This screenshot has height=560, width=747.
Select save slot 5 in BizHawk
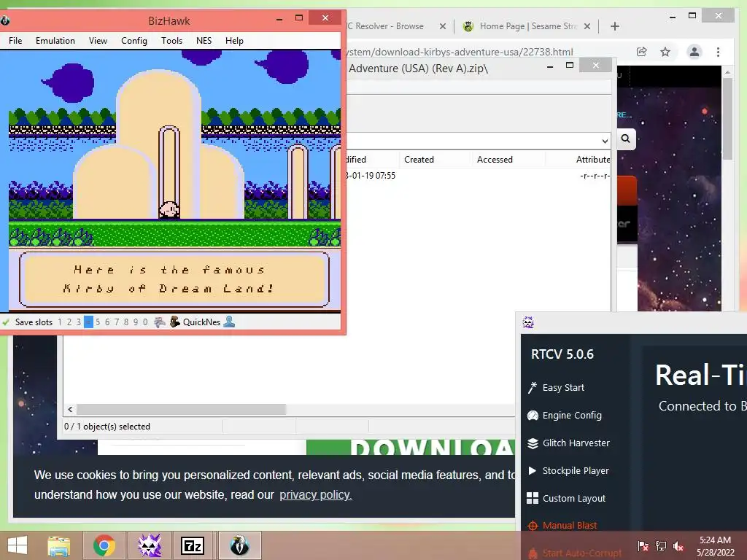pyautogui.click(x=98, y=322)
